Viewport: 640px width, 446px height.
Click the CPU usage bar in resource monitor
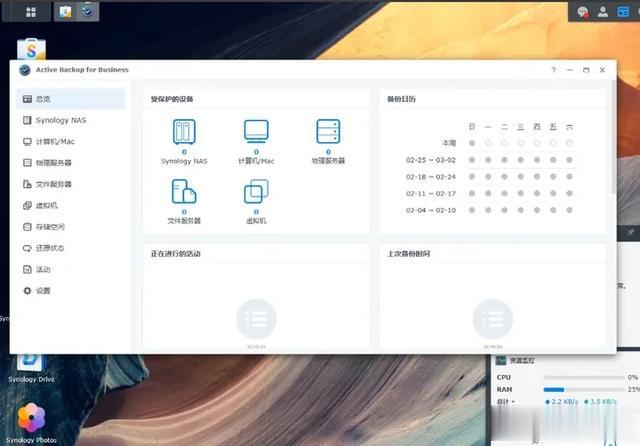click(x=584, y=377)
